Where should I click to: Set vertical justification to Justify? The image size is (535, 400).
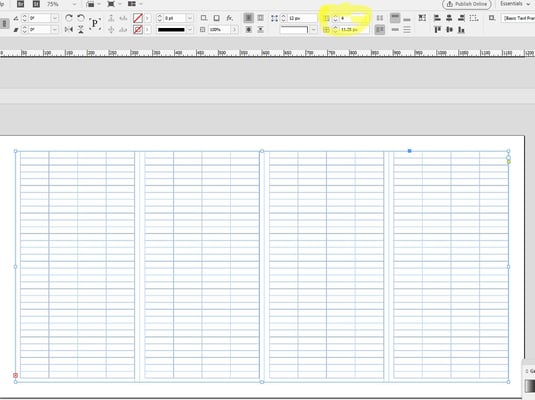click(407, 30)
